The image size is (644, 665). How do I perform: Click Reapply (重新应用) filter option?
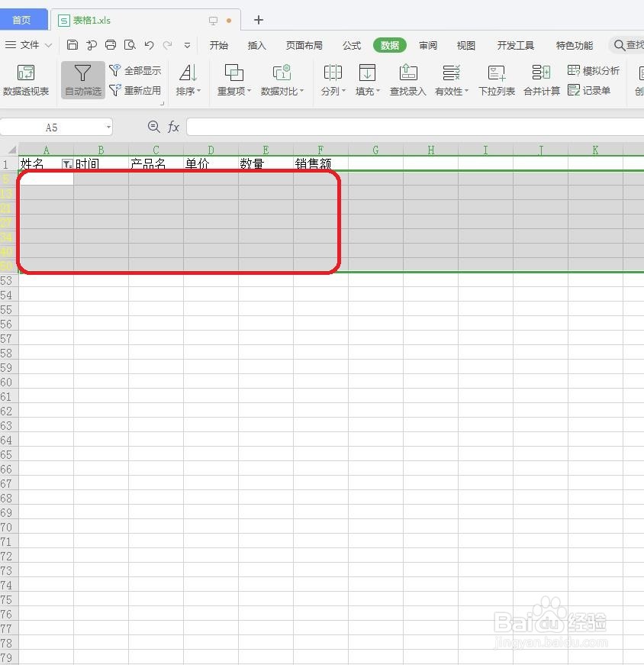(x=135, y=90)
